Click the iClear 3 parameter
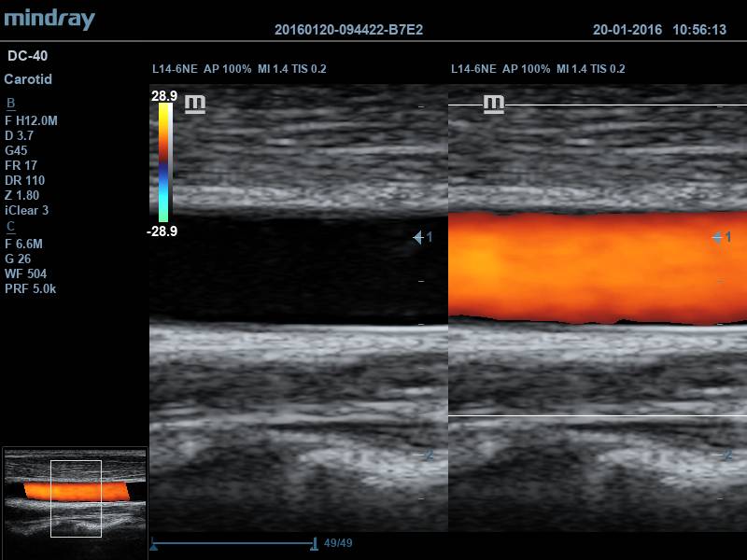Screen dimensions: 747x560 (27, 210)
